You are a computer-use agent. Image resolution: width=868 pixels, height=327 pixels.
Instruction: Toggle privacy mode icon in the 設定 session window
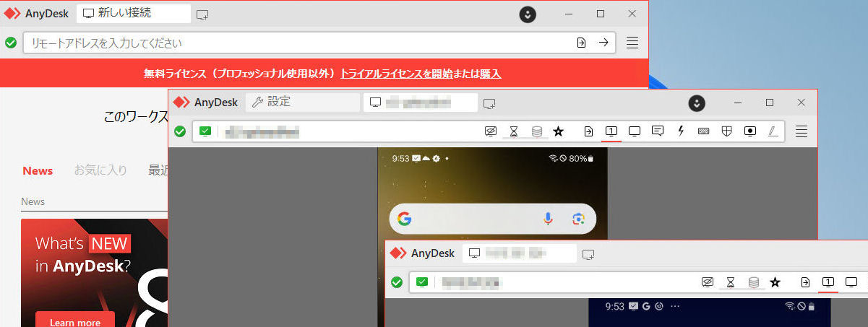click(491, 131)
